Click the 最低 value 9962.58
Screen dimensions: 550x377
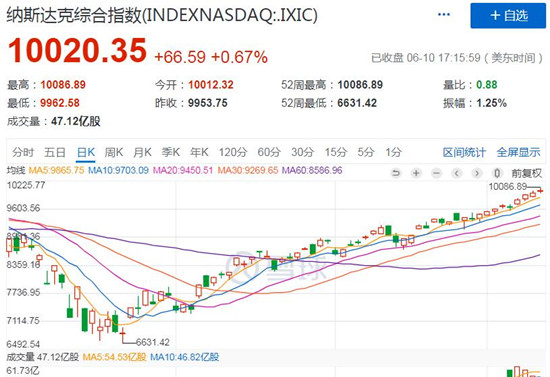[x=60, y=103]
